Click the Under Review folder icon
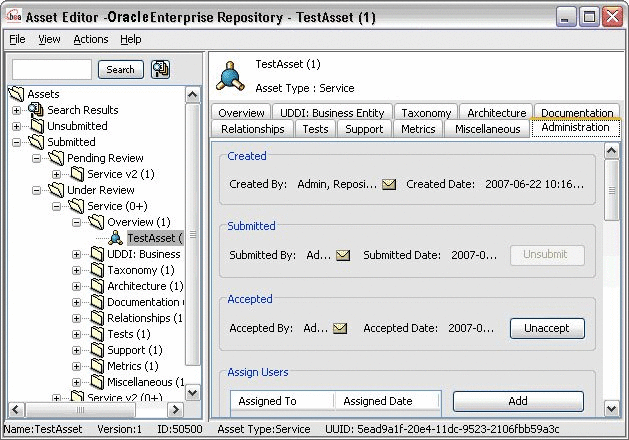 pyautogui.click(x=56, y=190)
